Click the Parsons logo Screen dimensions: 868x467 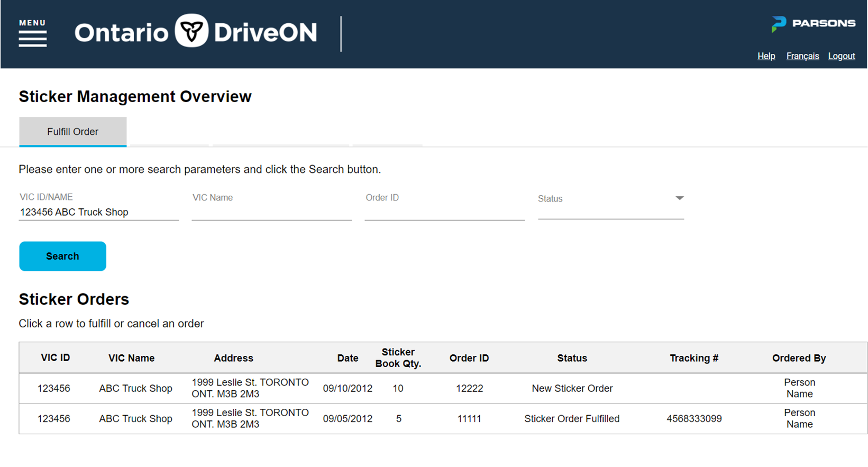click(813, 24)
